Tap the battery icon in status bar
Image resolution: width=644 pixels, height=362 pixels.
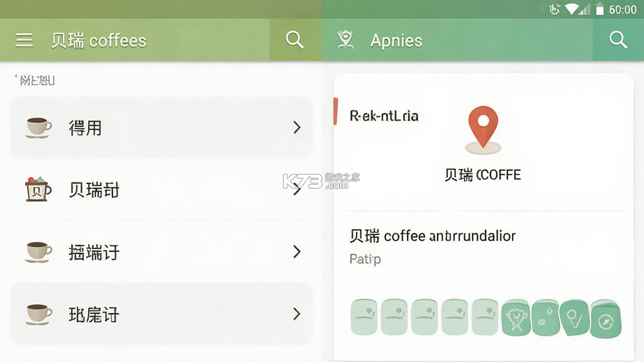point(599,9)
